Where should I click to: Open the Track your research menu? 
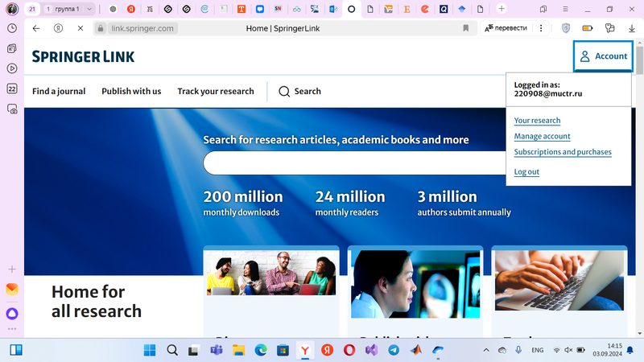pyautogui.click(x=216, y=91)
